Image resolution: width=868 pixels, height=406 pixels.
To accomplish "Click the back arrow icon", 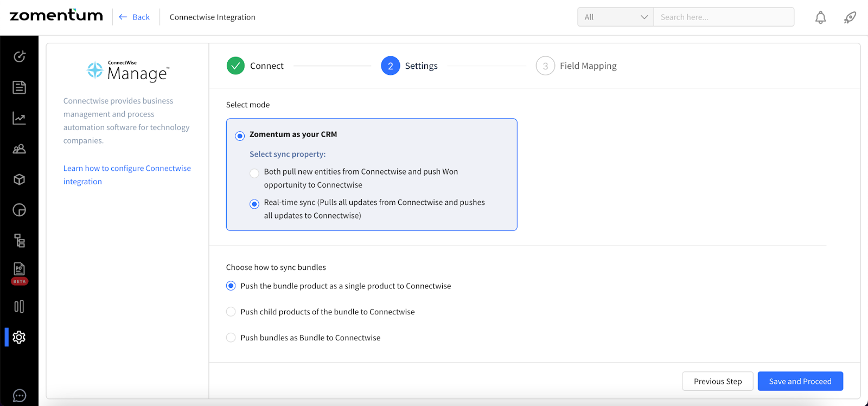I will [123, 17].
